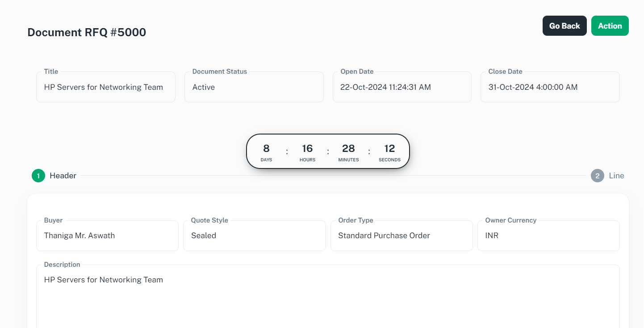Open the Owner Currency INR field

(548, 235)
